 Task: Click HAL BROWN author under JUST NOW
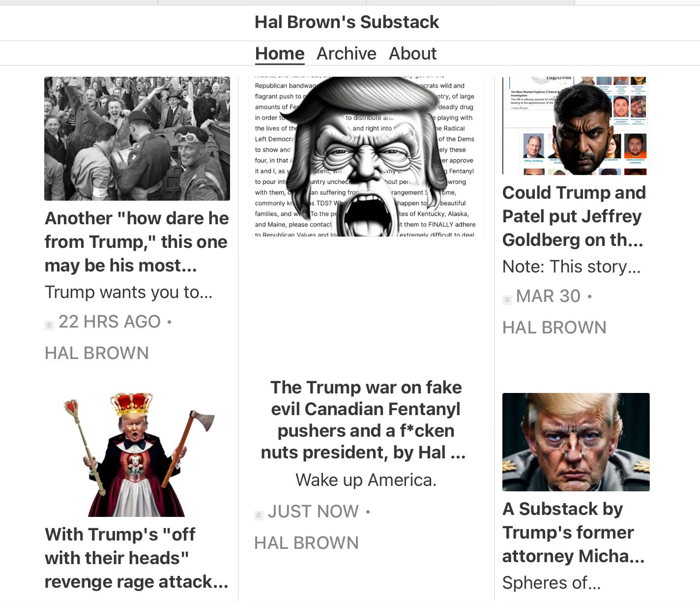pos(306,543)
